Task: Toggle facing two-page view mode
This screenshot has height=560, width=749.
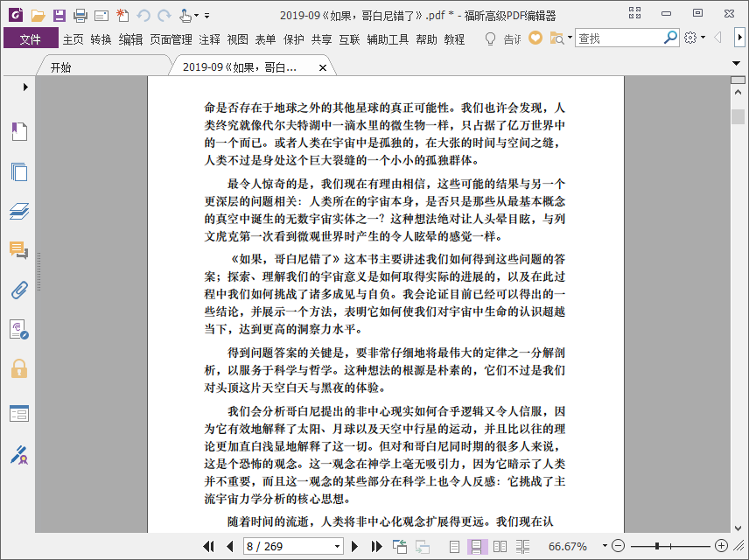Action: (500, 546)
